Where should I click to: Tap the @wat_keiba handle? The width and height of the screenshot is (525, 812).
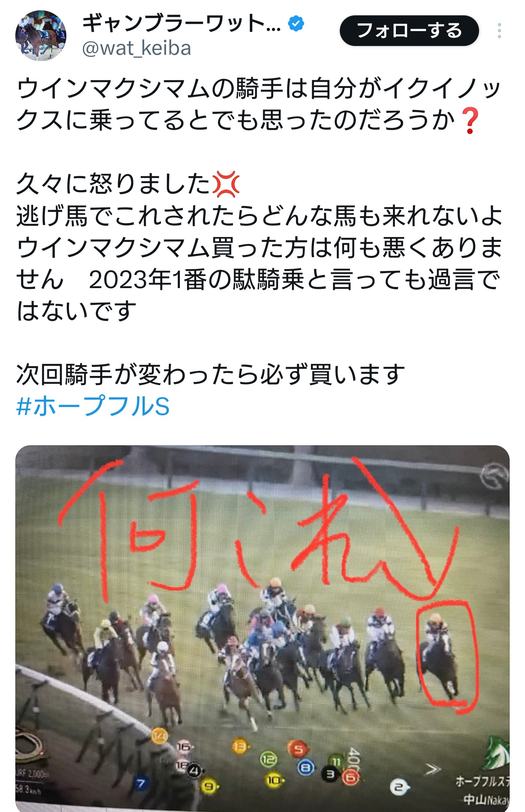click(x=136, y=48)
